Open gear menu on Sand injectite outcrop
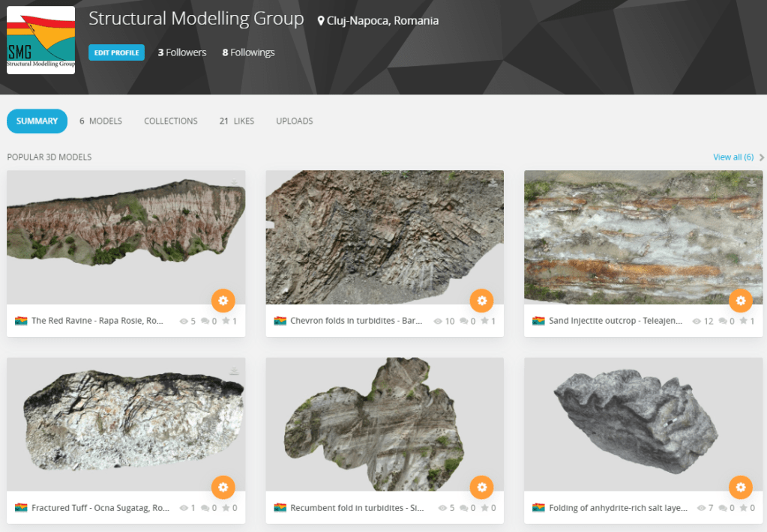Viewport: 767px width, 532px height. pyautogui.click(x=740, y=300)
